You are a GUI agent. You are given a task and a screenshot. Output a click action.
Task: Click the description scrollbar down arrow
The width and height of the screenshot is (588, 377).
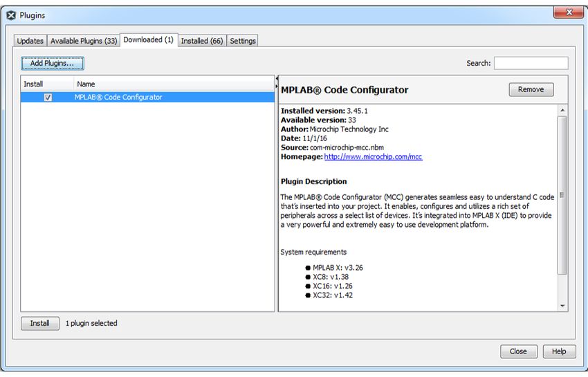[562, 306]
